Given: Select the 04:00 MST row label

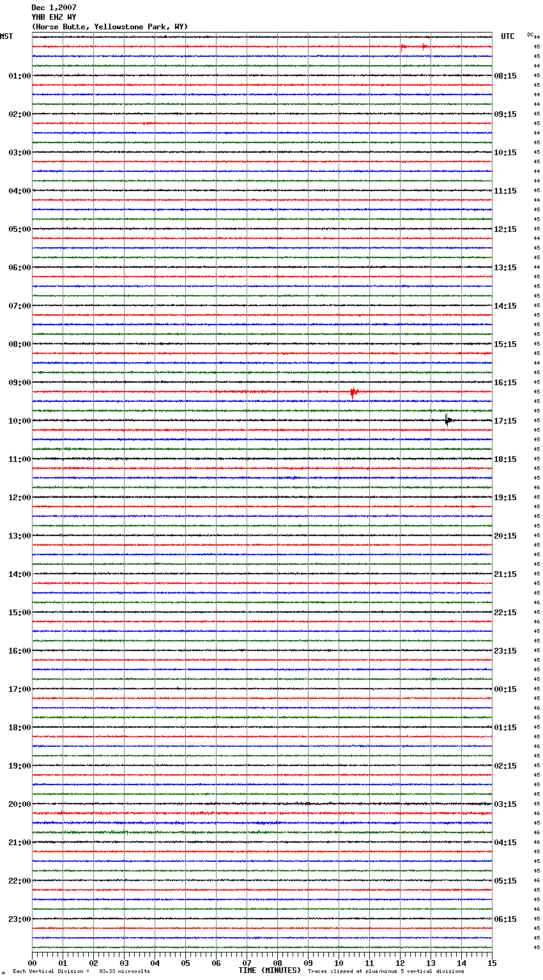Looking at the screenshot, I should [20, 191].
